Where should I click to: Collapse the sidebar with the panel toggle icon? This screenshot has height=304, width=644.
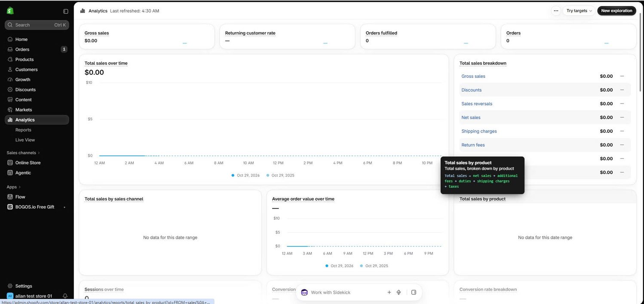[66, 11]
